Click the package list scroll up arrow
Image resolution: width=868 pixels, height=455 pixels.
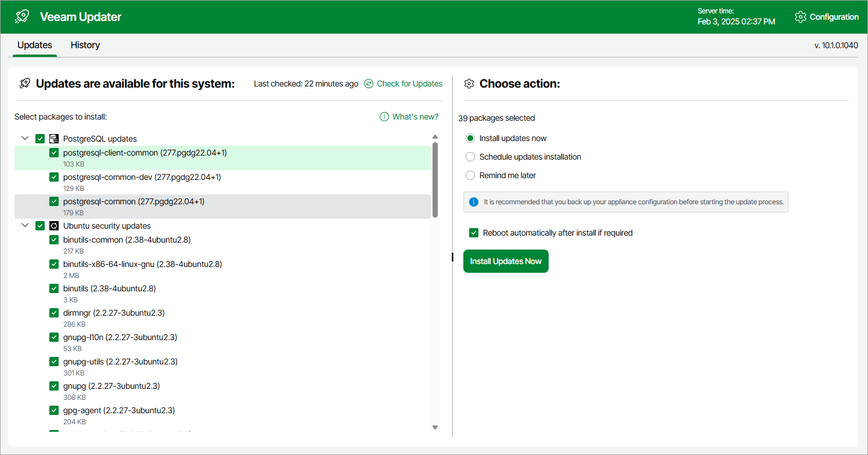click(435, 137)
